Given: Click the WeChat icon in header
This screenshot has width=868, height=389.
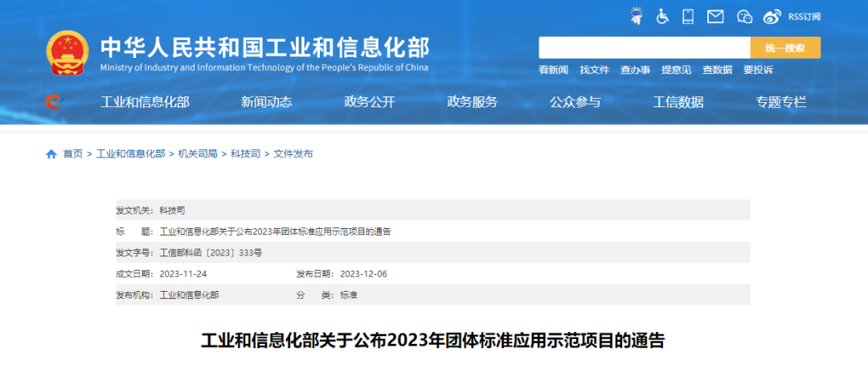Looking at the screenshot, I should (744, 16).
